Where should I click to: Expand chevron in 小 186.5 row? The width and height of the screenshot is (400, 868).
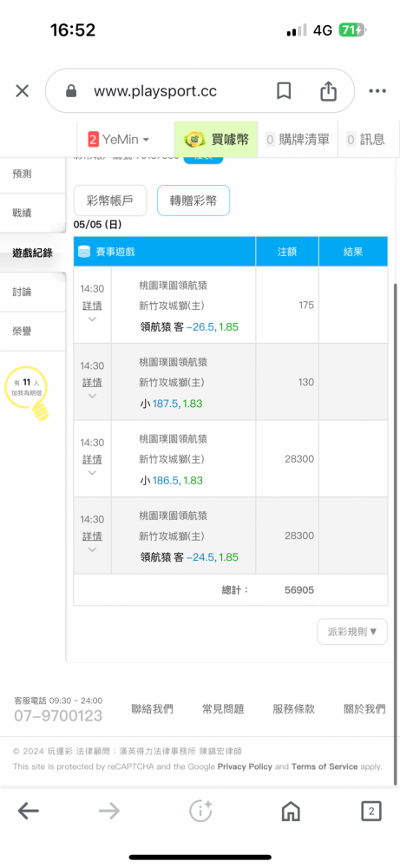tap(92, 473)
